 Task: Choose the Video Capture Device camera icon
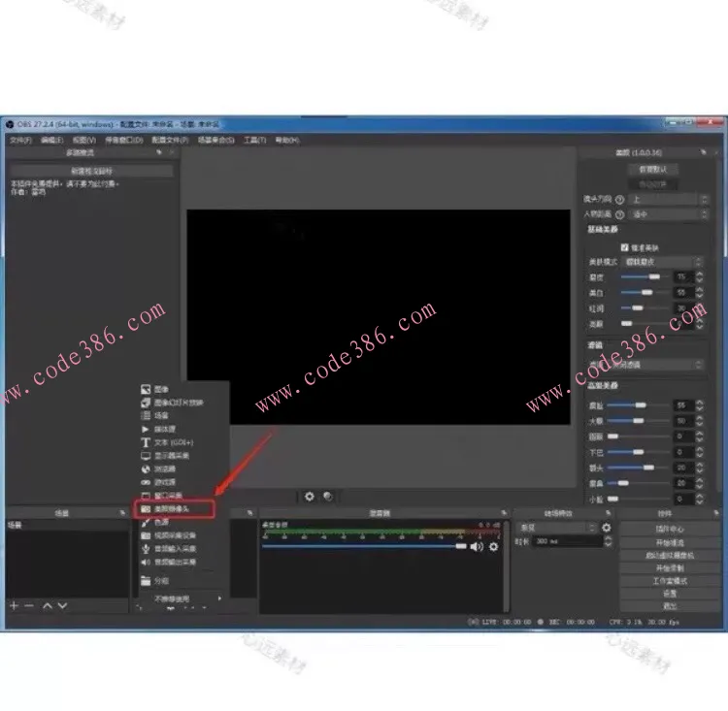(146, 535)
